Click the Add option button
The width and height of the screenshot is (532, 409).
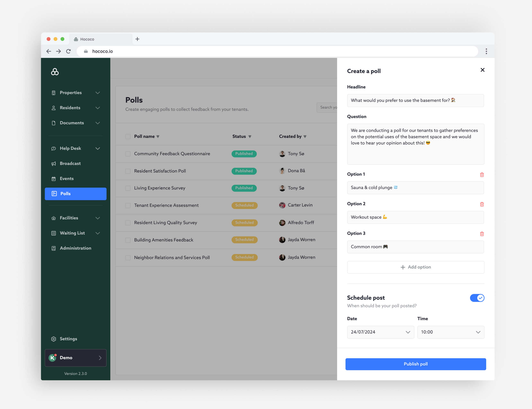coord(415,267)
